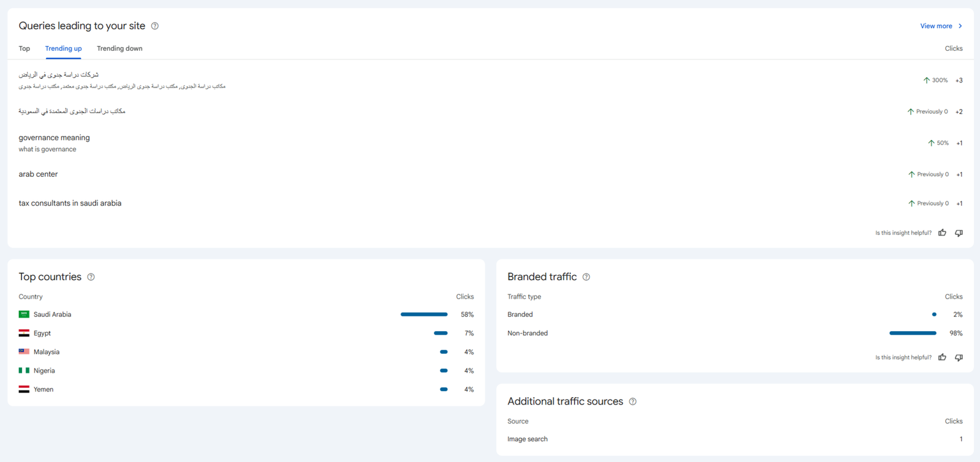Click Previously 0 for arab center
Image resolution: width=980 pixels, height=462 pixels.
(933, 174)
